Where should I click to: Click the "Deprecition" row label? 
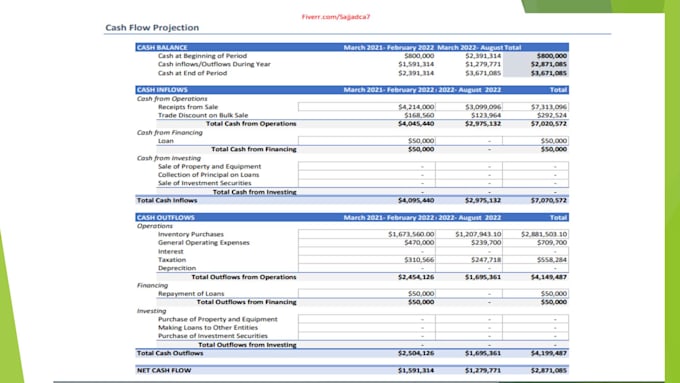click(x=177, y=268)
